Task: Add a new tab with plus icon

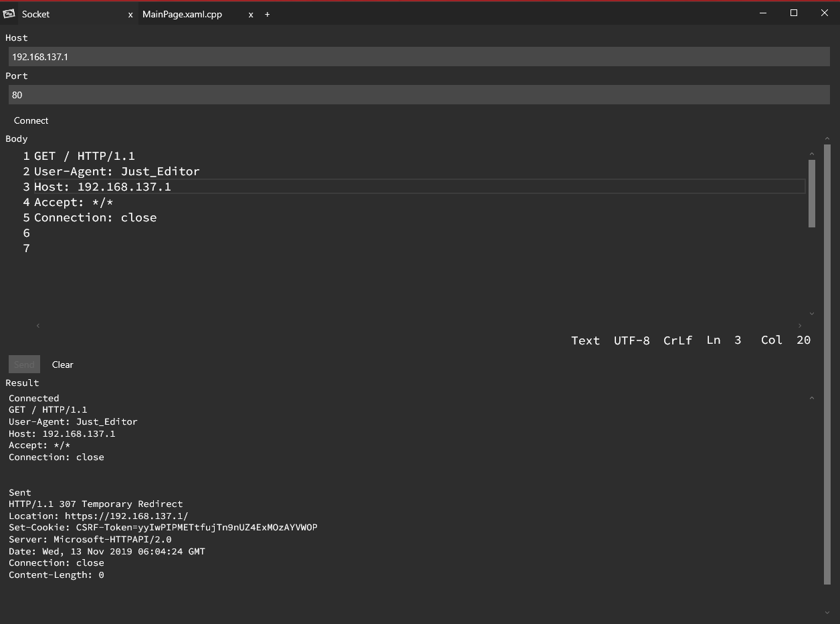Action: 267,14
